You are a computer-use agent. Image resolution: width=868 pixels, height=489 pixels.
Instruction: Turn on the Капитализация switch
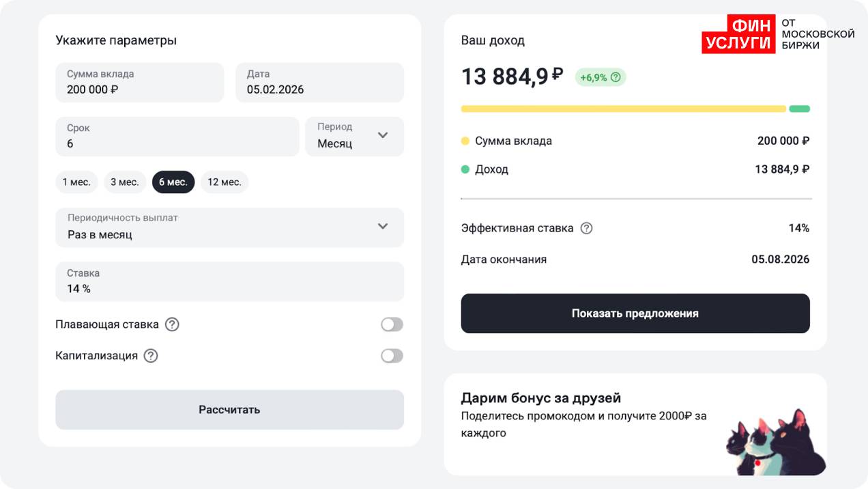[392, 356]
